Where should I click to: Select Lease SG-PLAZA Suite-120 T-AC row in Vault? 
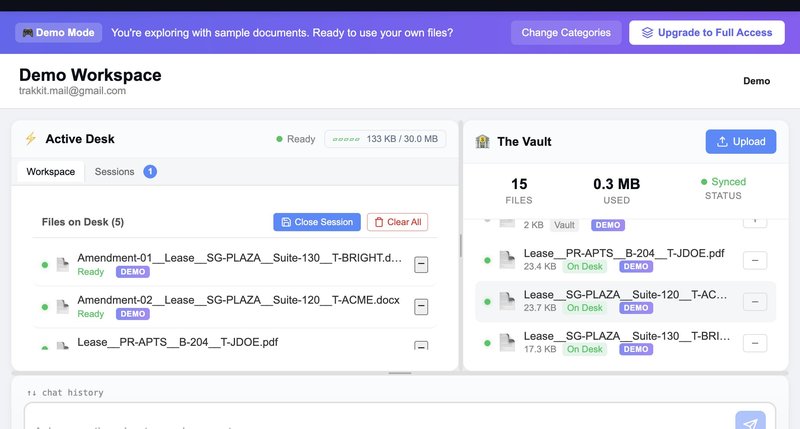point(626,301)
